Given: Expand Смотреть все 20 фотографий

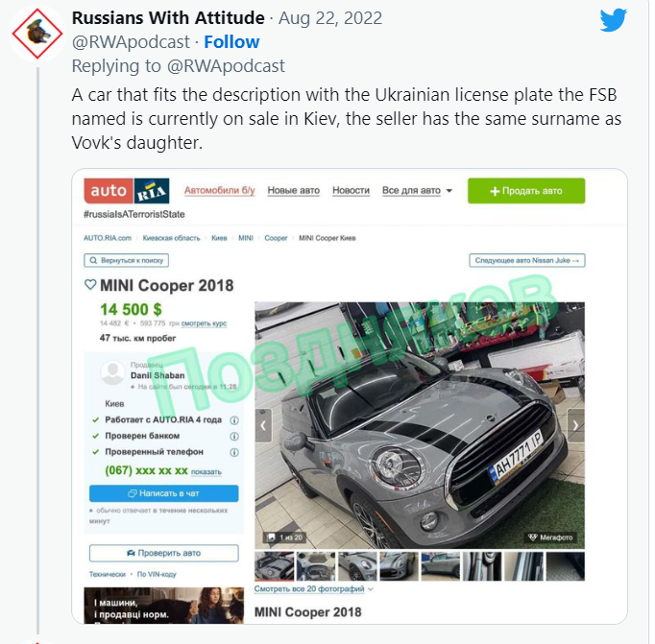Looking at the screenshot, I should (313, 588).
